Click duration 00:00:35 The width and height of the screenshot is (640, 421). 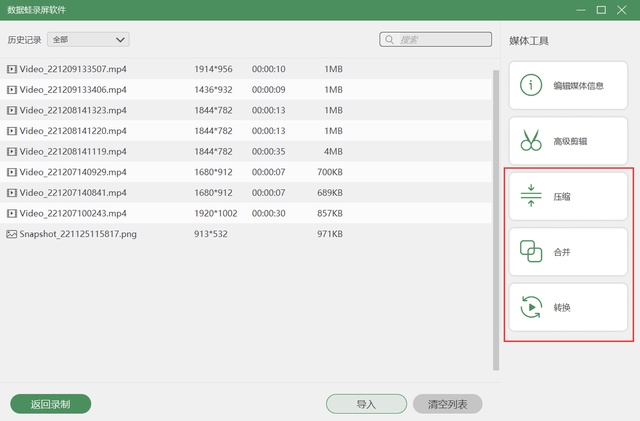click(269, 151)
